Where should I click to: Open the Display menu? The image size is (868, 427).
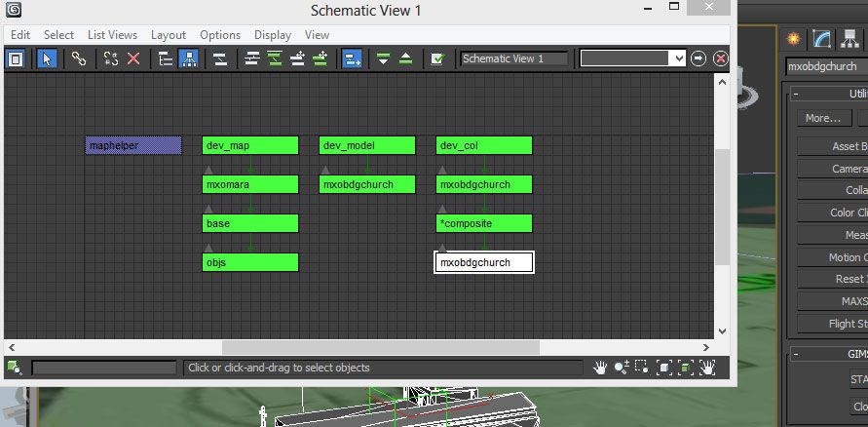(273, 35)
